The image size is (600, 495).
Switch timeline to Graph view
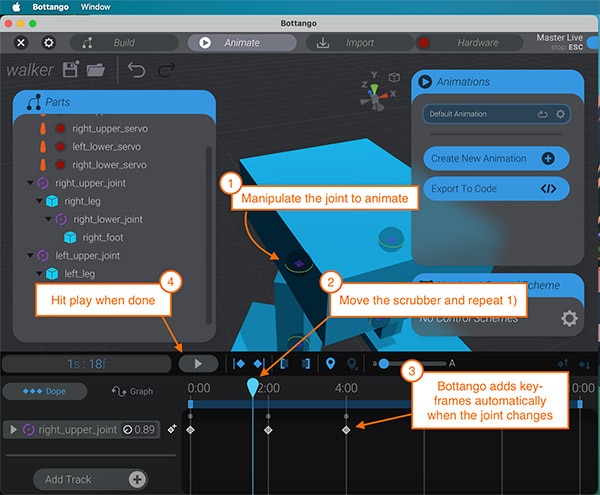132,391
